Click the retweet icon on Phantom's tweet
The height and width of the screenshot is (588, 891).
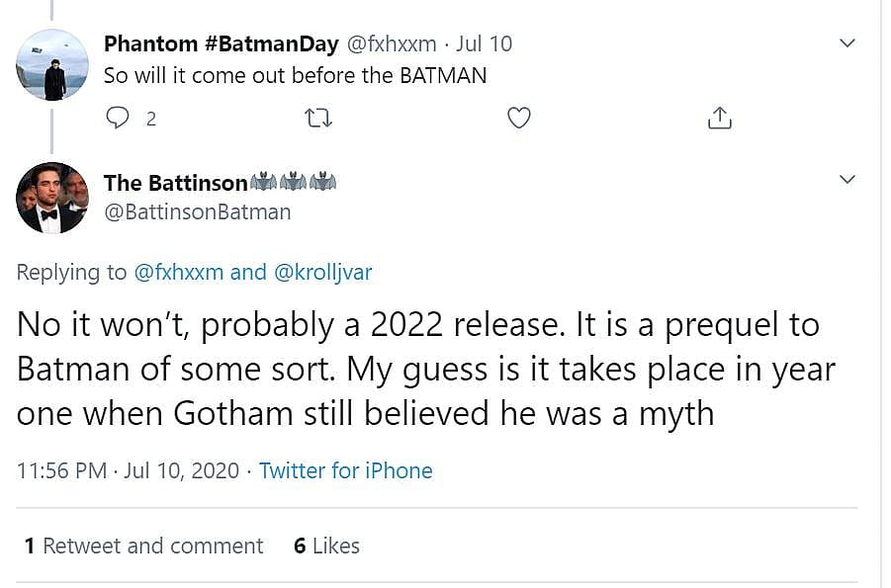(x=318, y=119)
